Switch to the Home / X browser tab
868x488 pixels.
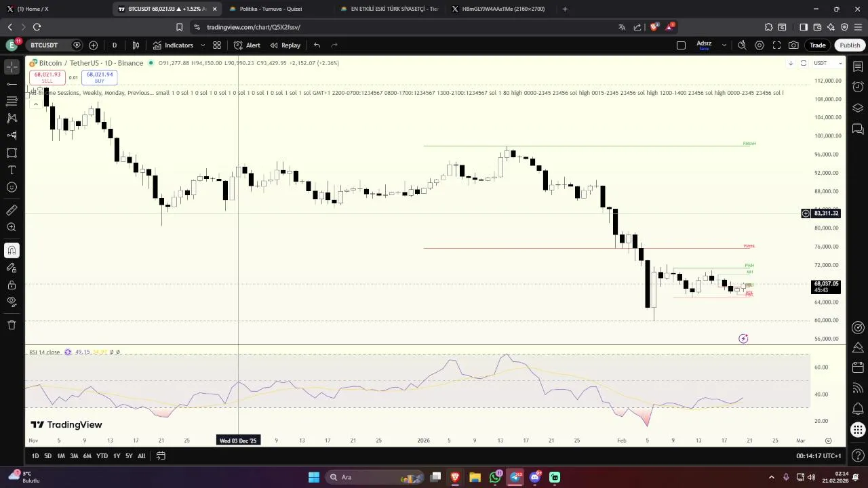[x=32, y=9]
